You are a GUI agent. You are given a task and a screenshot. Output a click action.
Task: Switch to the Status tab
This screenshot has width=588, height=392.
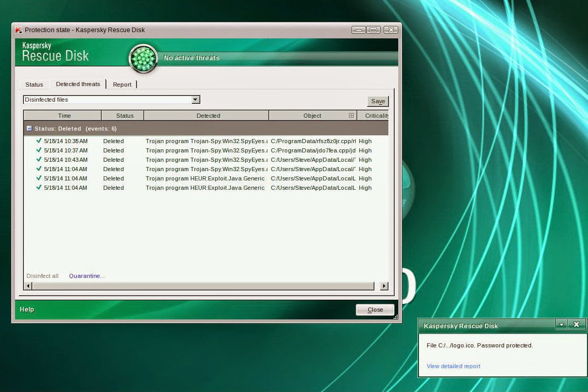pyautogui.click(x=34, y=85)
